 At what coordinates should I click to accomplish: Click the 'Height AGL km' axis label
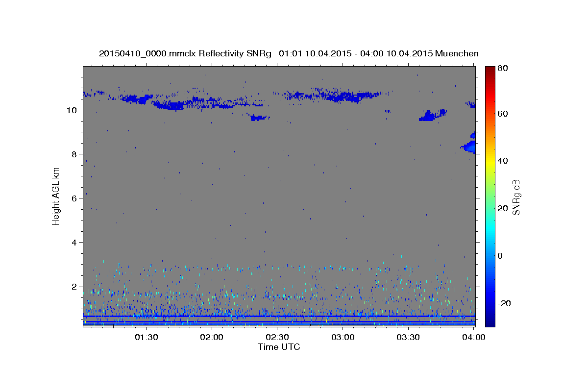click(x=56, y=196)
